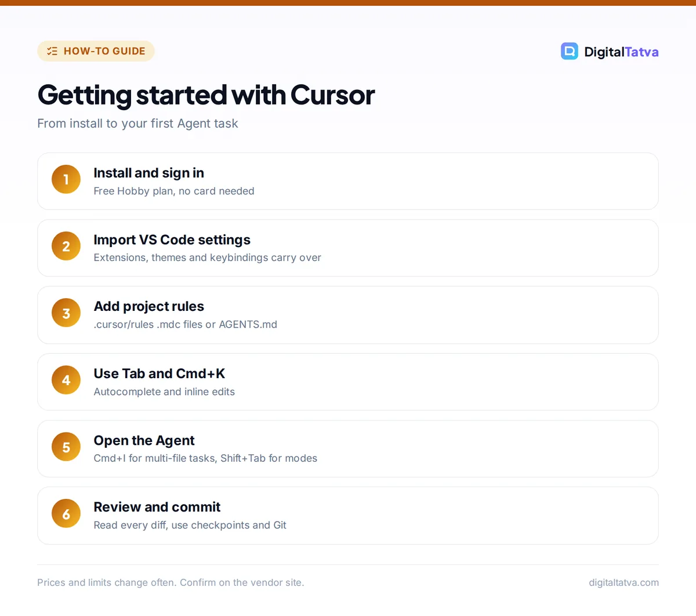This screenshot has width=696, height=616.
Task: Click the HOW-TO GUIDE badge label
Action: pos(104,51)
